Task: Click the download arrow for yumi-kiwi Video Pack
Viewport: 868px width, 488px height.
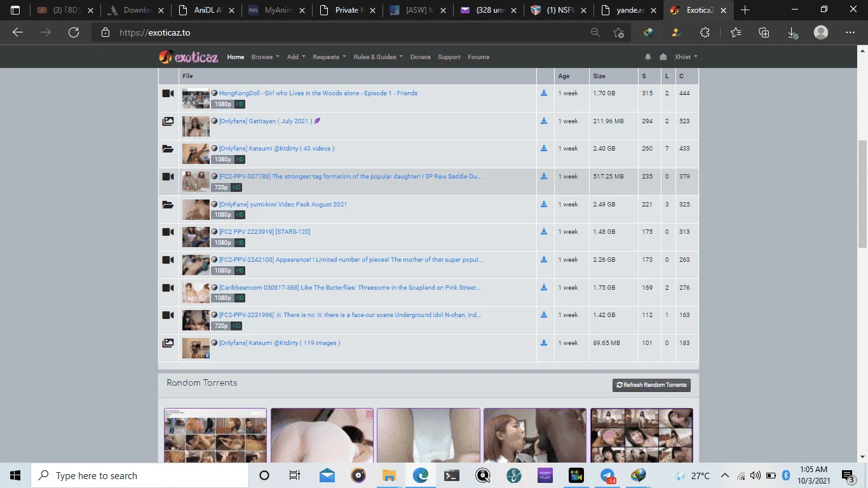Action: point(544,204)
